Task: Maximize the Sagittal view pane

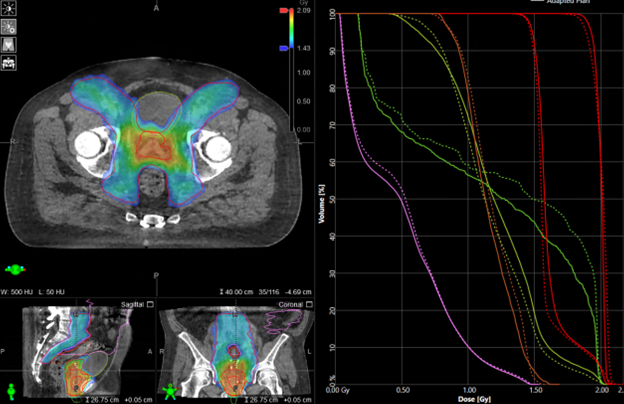Action: tap(150, 304)
